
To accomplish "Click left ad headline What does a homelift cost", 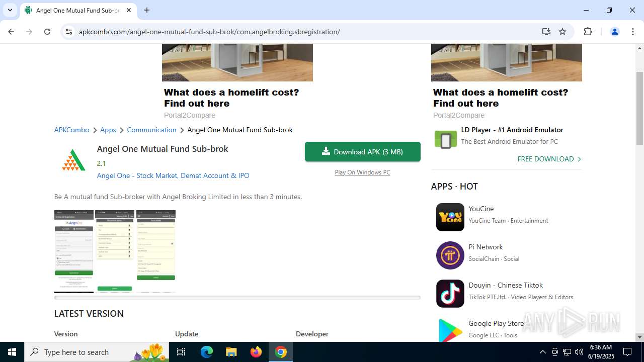I will [x=231, y=98].
